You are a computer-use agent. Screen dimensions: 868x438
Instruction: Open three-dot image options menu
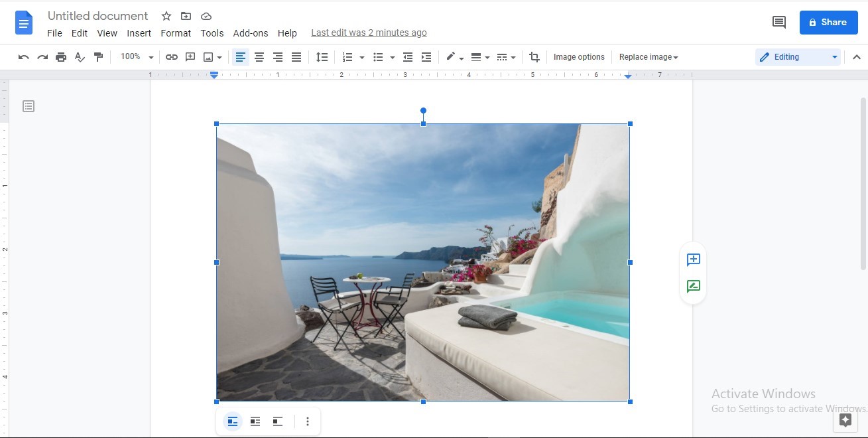(307, 421)
